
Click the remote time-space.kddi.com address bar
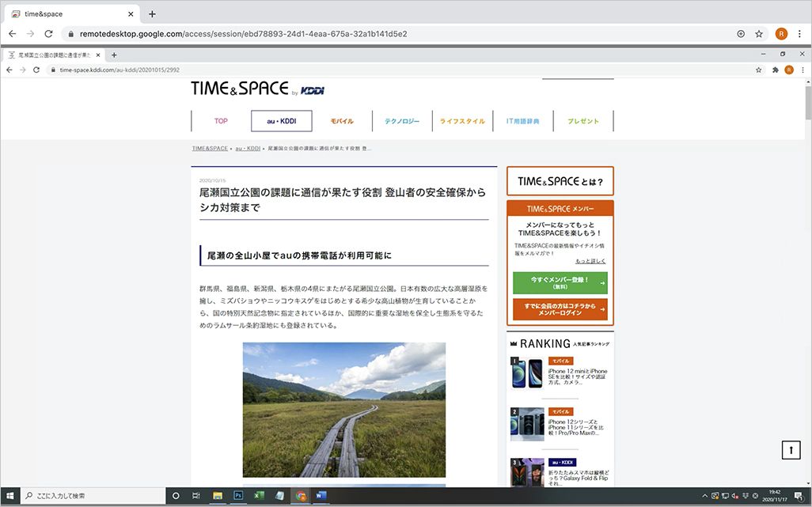tap(399, 70)
